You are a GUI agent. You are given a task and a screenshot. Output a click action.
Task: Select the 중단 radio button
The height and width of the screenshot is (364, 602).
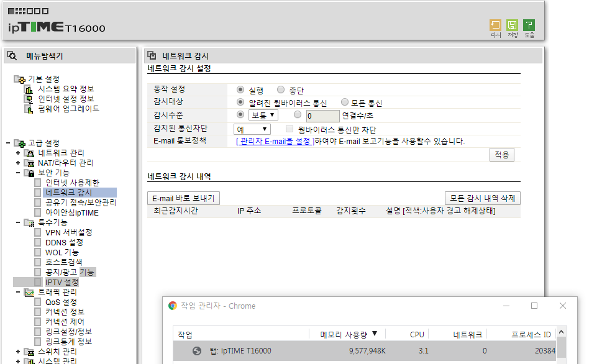click(281, 89)
